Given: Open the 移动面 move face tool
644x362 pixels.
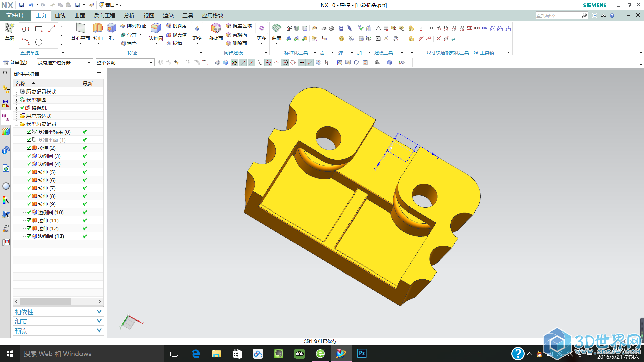Looking at the screenshot, I should 216,32.
